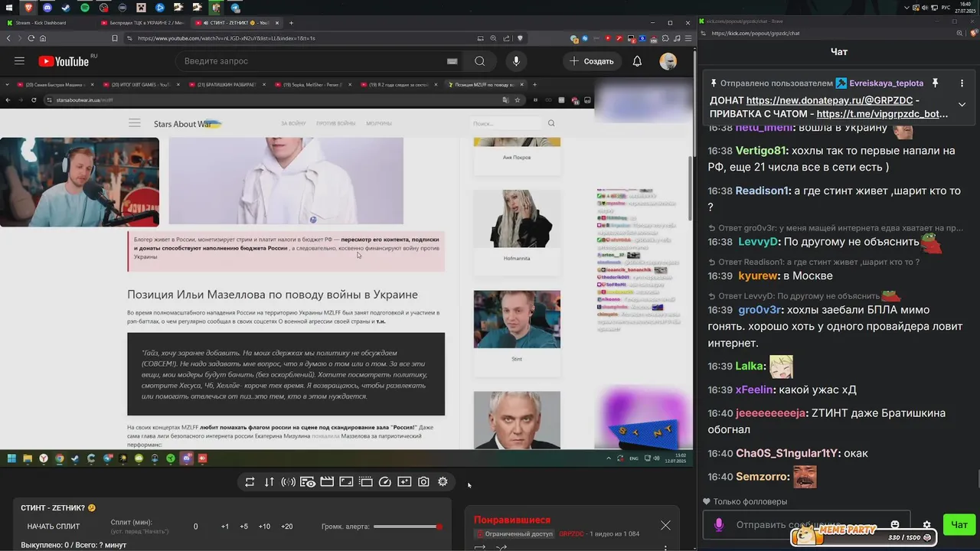Collapse the pinned message with chevron
The image size is (980, 551).
(x=962, y=104)
